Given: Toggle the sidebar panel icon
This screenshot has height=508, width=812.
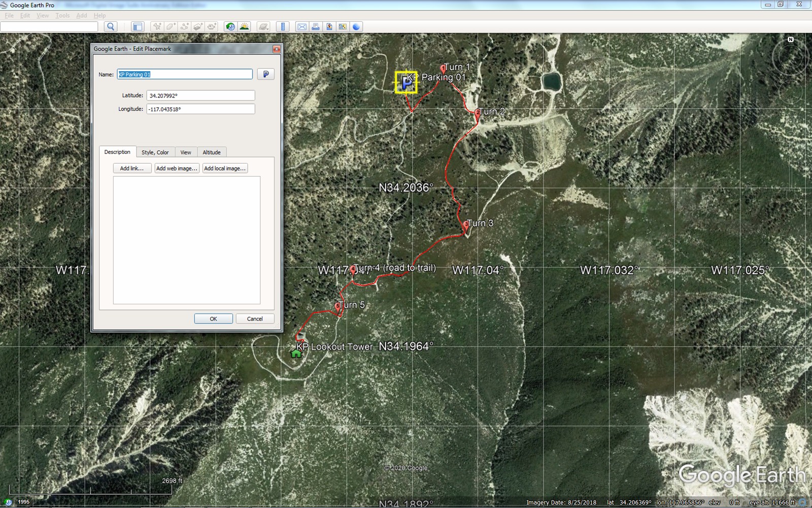Looking at the screenshot, I should point(138,26).
